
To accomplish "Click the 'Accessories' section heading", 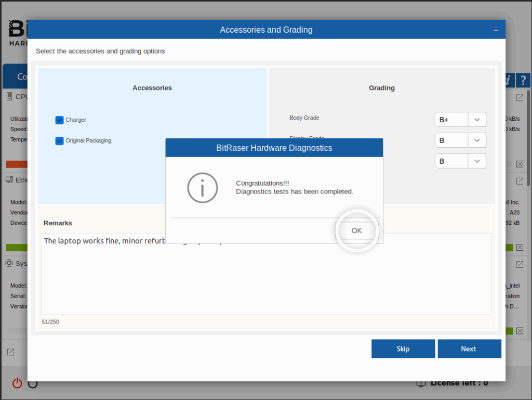I will tap(152, 88).
